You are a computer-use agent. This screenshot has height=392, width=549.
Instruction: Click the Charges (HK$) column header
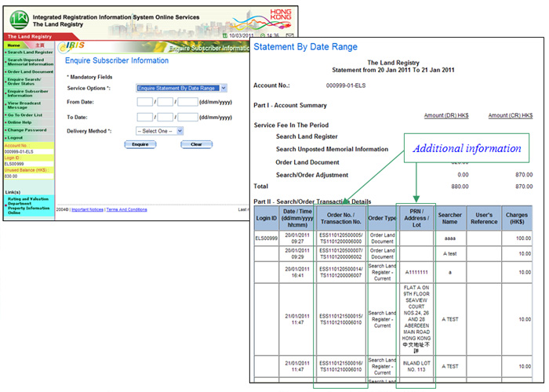click(x=517, y=218)
